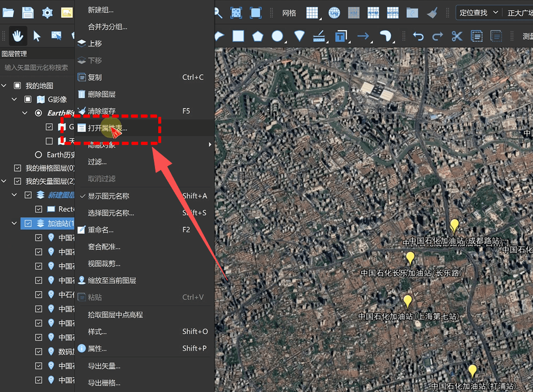Click 成都路站 yellow map pin
The image size is (533, 392).
click(454, 226)
